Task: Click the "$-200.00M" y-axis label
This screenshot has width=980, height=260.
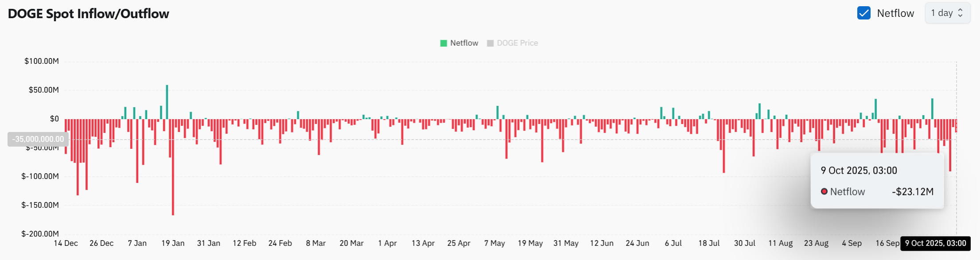Action: pos(40,234)
